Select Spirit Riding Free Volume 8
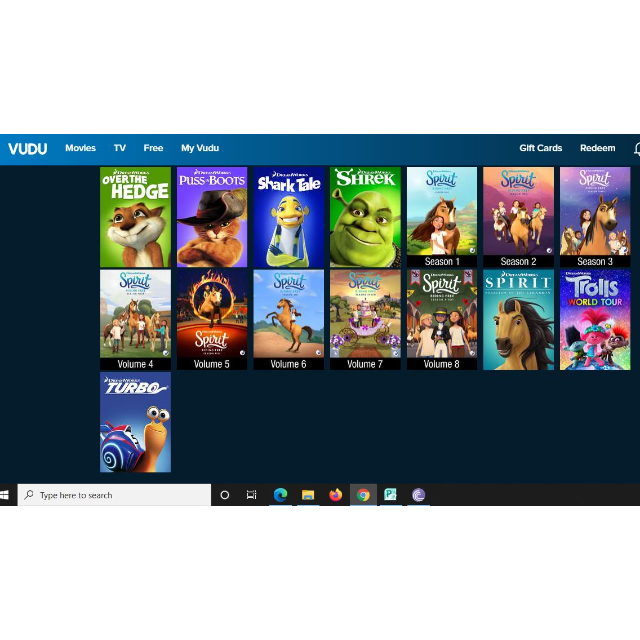 442,320
